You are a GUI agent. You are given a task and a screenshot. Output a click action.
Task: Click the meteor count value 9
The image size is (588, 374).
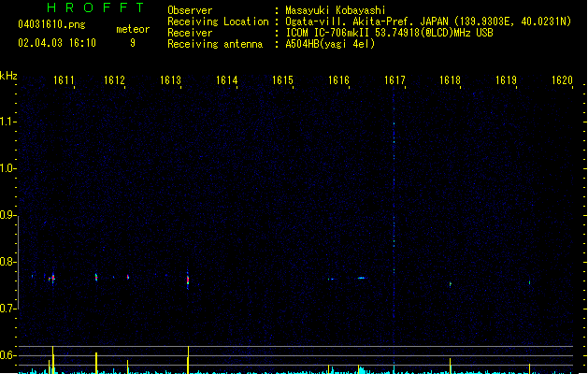click(133, 43)
